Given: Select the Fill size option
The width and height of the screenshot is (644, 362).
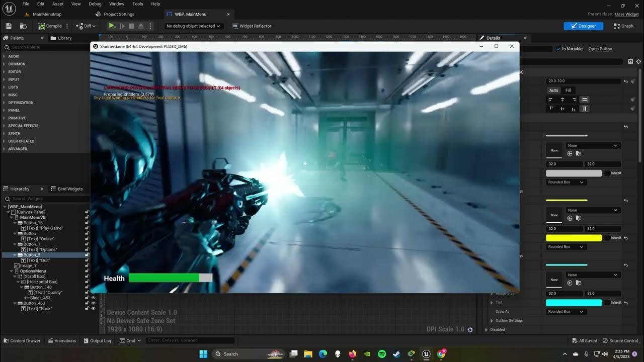Looking at the screenshot, I should click(x=568, y=90).
